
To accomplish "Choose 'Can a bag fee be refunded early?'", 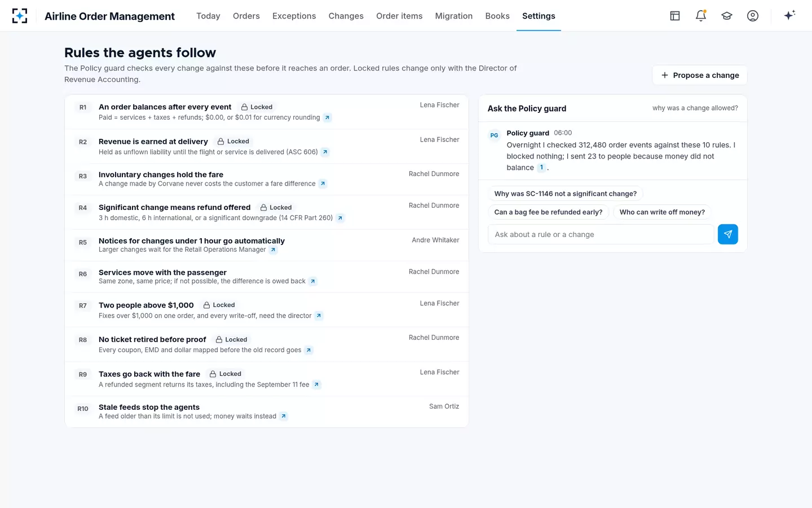I will [548, 212].
